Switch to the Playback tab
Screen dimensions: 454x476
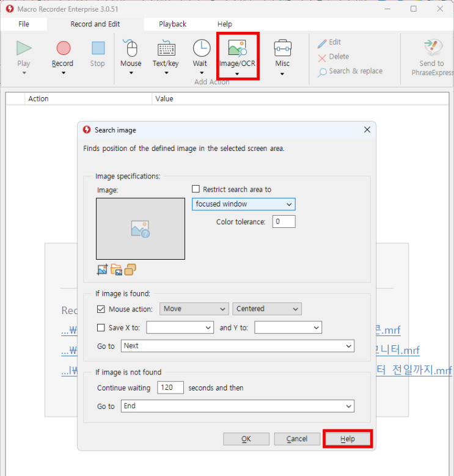pos(172,24)
